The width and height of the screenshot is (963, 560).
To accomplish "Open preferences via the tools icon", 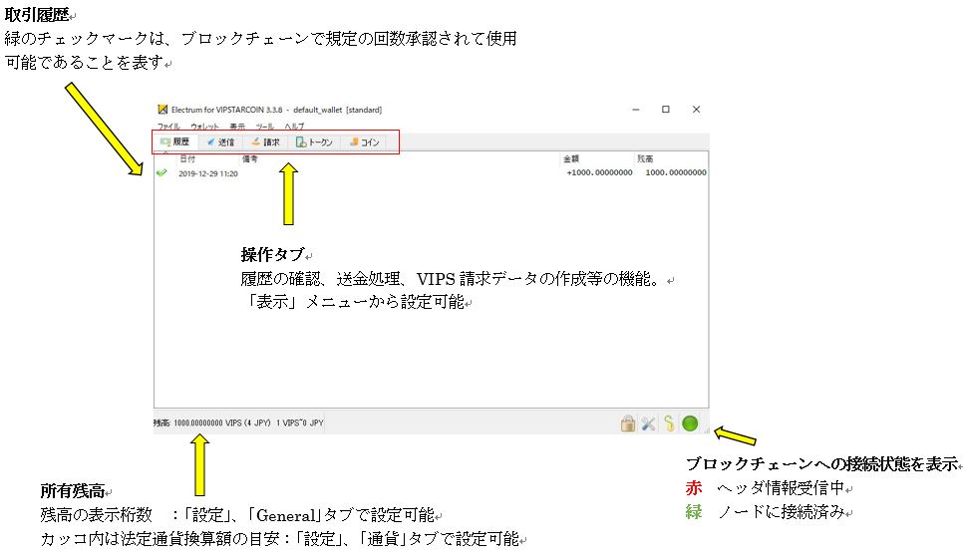I will pos(648,423).
